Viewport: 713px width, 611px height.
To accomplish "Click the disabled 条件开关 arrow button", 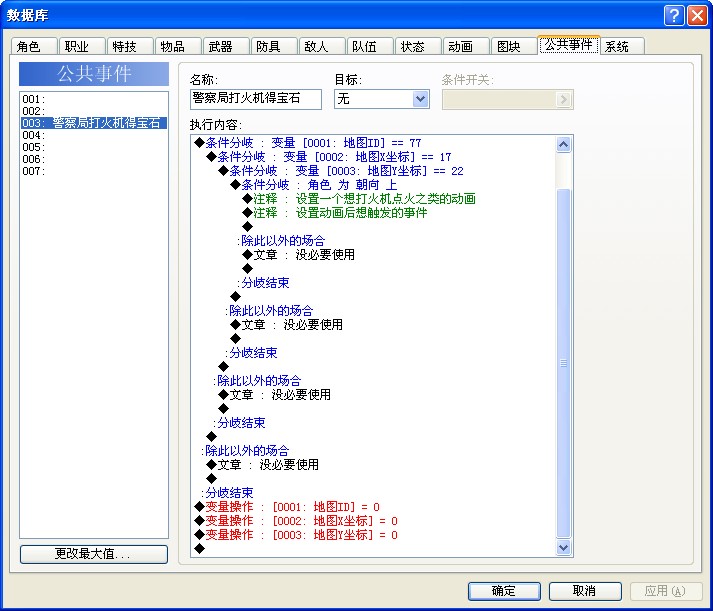I will [563, 99].
